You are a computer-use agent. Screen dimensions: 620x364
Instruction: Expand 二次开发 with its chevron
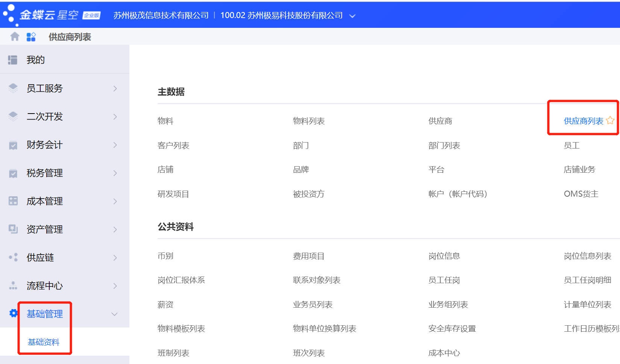pyautogui.click(x=115, y=117)
